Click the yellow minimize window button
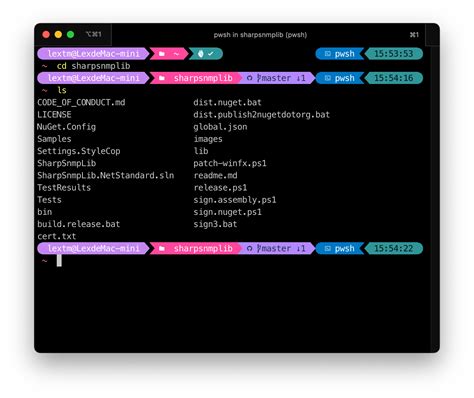The height and width of the screenshot is (398, 474). click(x=58, y=34)
